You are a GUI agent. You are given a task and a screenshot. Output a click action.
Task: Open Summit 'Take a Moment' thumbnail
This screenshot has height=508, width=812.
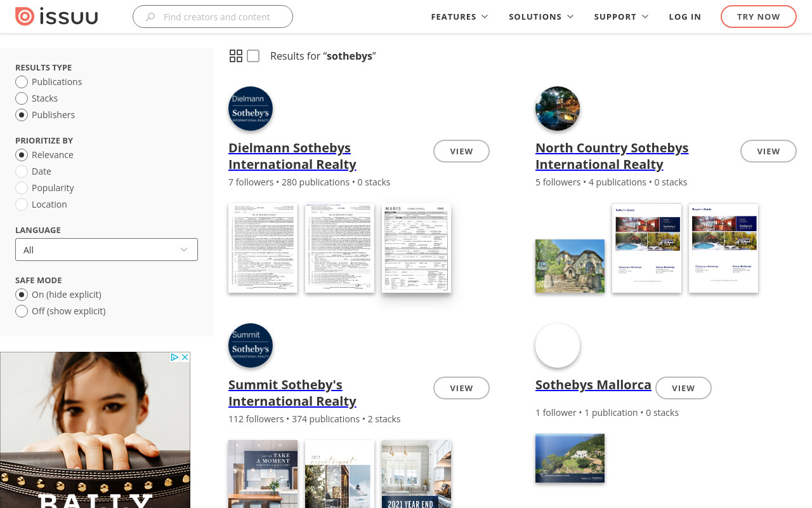(x=263, y=474)
